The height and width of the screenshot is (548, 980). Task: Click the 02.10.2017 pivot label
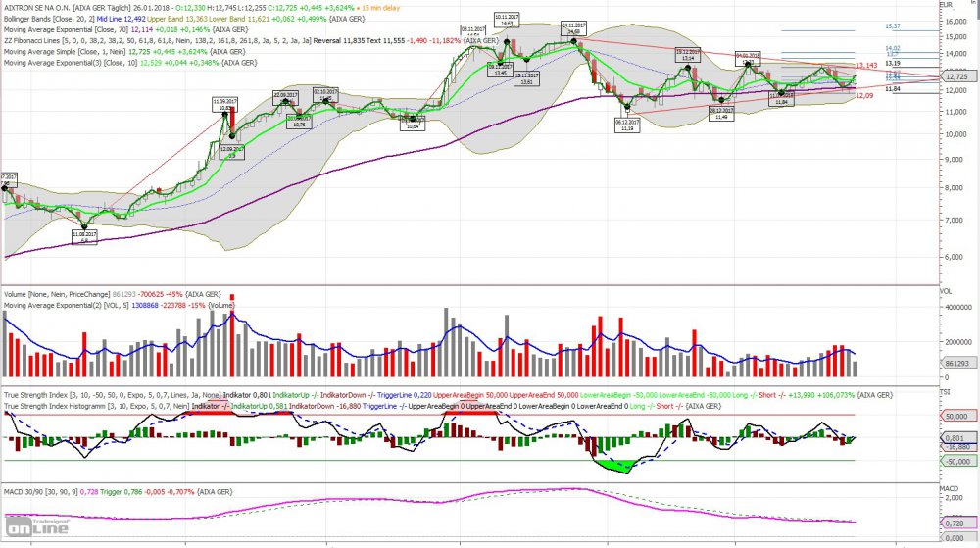tap(325, 94)
